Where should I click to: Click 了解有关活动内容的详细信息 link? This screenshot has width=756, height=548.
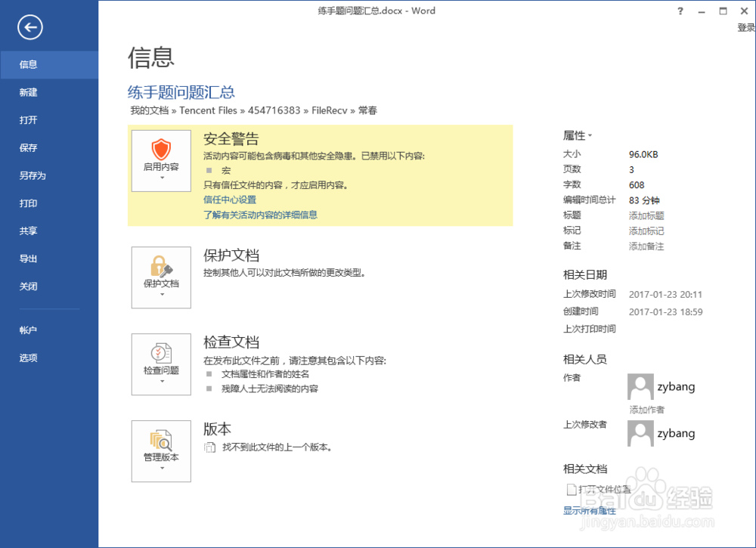(x=261, y=215)
